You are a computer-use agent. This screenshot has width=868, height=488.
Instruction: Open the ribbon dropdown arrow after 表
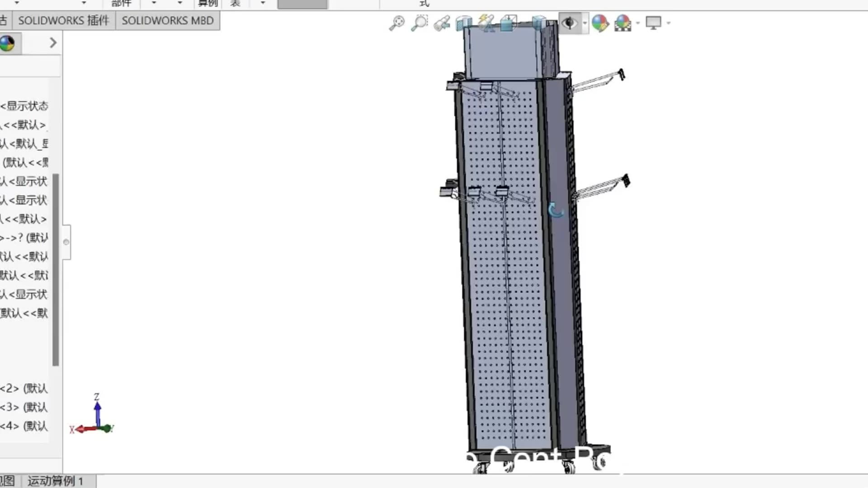[x=263, y=3]
